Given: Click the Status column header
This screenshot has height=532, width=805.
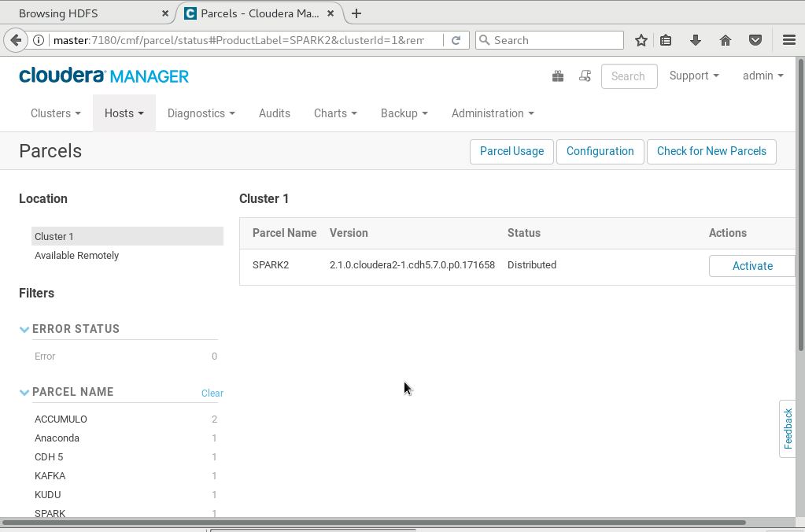Looking at the screenshot, I should 523,233.
